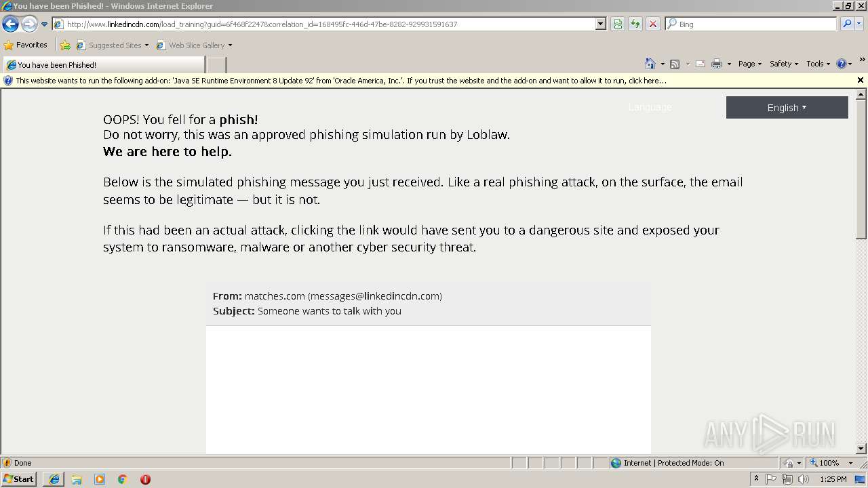This screenshot has width=868, height=488.
Task: Open the Windows Explorer folder taskbar icon
Action: click(x=77, y=479)
